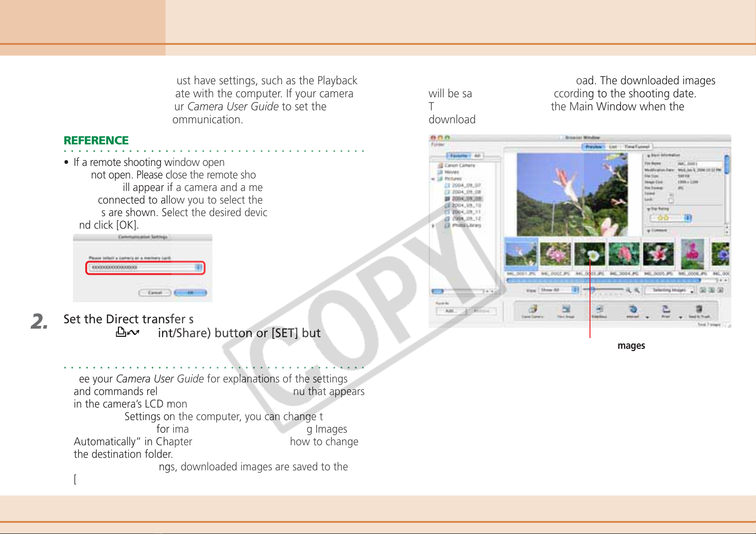Screen dimensions: 756x534
Task: Click the zoom in magnifier icon
Action: 637,290
